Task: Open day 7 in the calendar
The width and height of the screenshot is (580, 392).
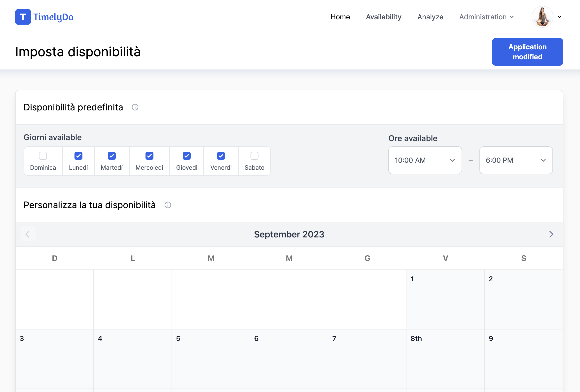Action: pyautogui.click(x=367, y=359)
